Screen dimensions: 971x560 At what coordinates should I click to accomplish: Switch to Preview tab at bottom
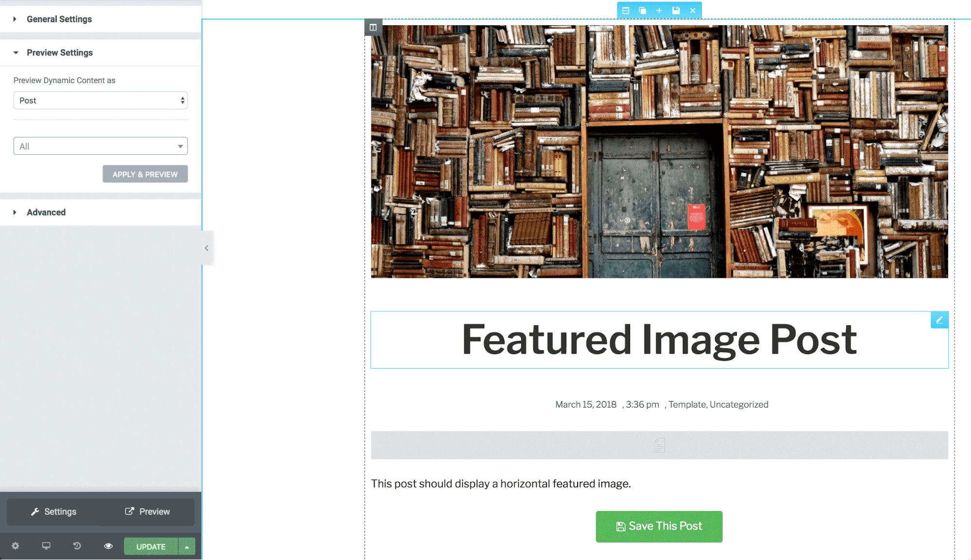pos(146,511)
